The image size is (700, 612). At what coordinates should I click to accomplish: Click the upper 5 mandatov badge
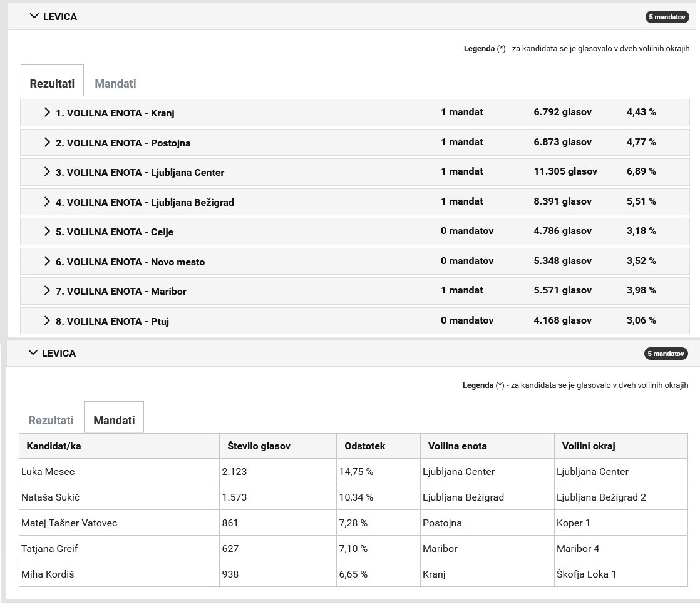point(667,17)
